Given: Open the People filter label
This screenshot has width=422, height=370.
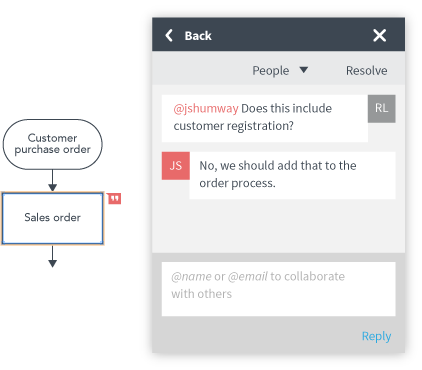Looking at the screenshot, I should pyautogui.click(x=271, y=71).
